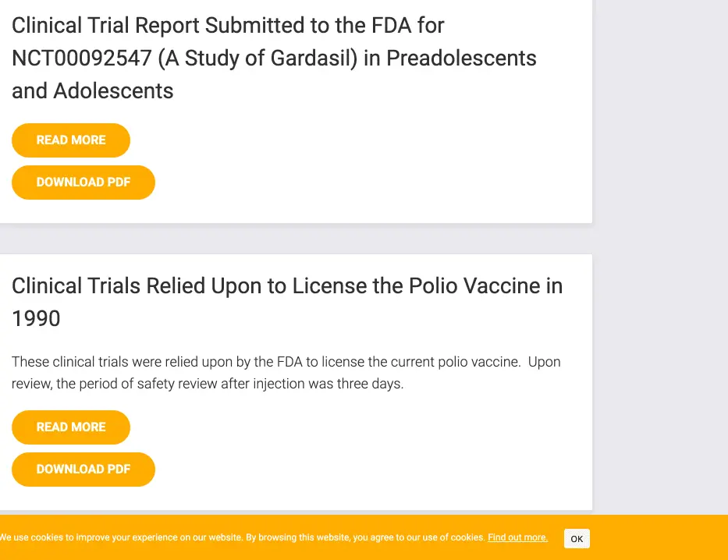Download PDF of Polio Vaccine clinical trials
This screenshot has width=728, height=560.
(83, 470)
